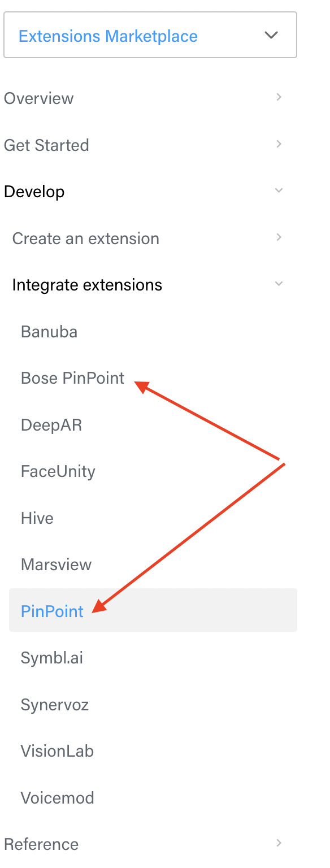Select the VisionLab entry
330x868 pixels.
56,750
